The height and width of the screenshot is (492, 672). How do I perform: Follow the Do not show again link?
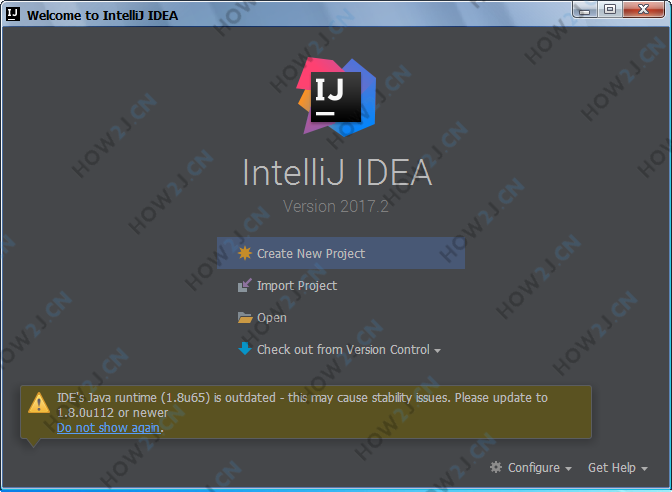pos(108,428)
